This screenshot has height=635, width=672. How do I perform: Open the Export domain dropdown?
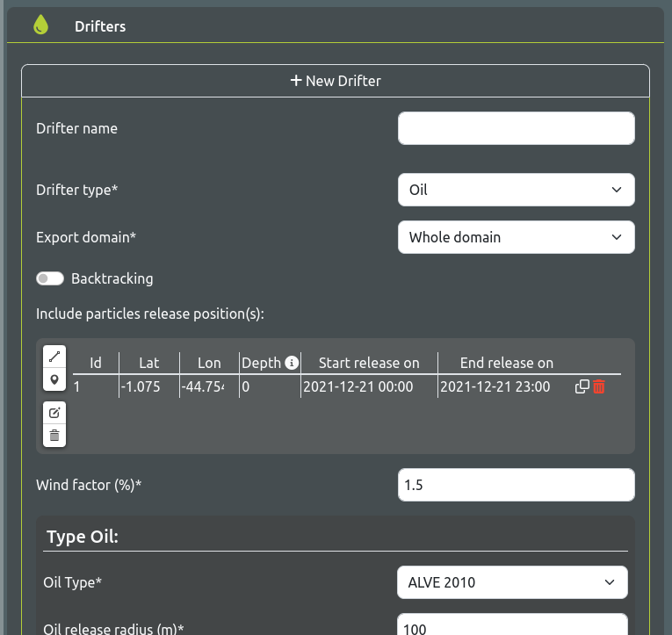click(x=516, y=237)
